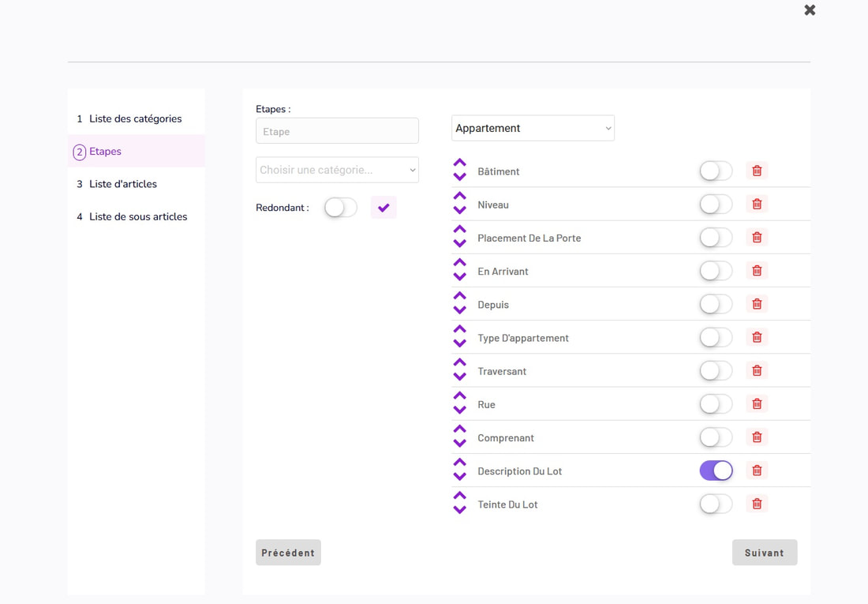Disable the Description Du Lot toggle
868x604 pixels.
(x=716, y=471)
